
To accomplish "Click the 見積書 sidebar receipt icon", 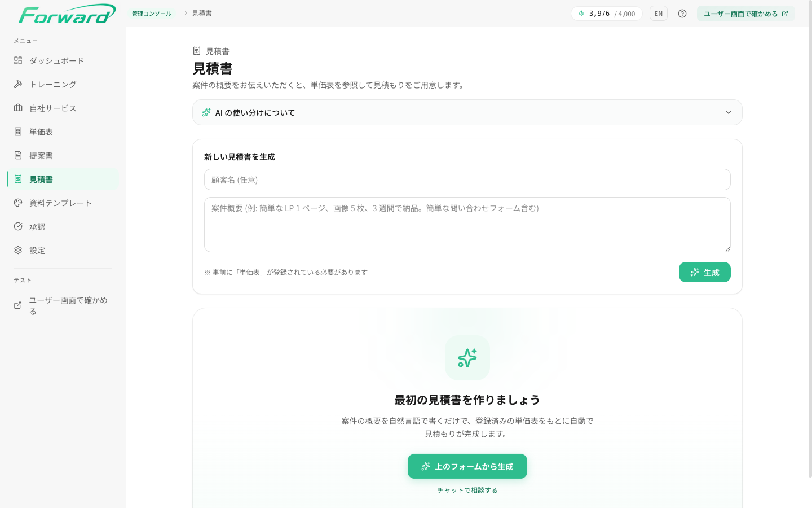I will tap(18, 179).
